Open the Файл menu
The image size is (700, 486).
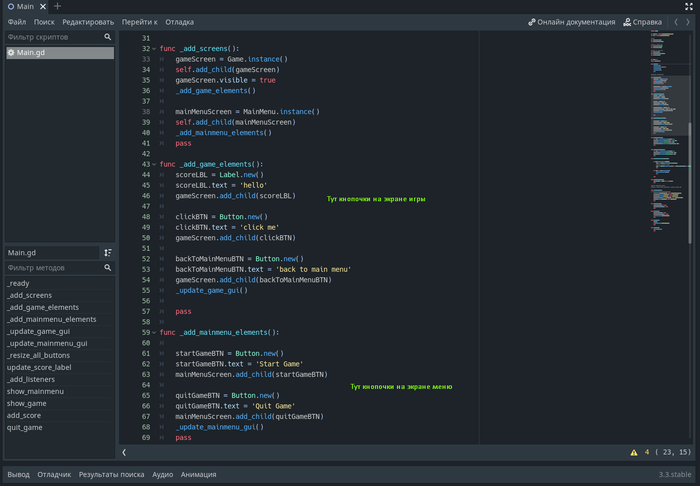coord(17,21)
